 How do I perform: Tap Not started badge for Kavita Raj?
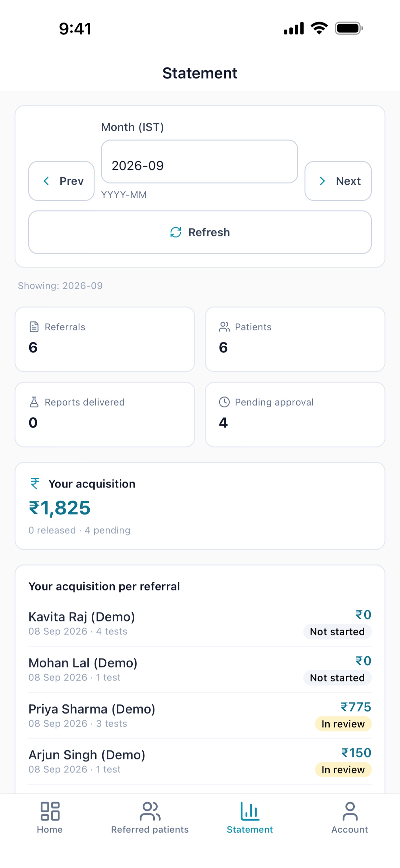point(337,631)
